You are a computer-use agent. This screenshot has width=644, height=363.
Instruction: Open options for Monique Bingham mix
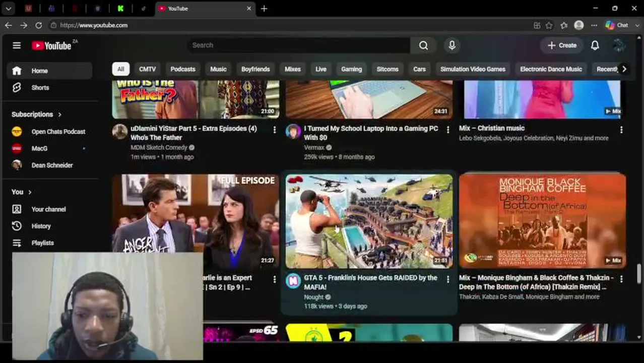click(x=621, y=279)
